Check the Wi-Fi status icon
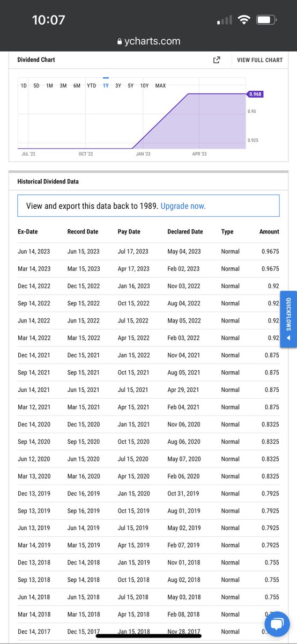Viewport: 297px width, 644px height. pyautogui.click(x=245, y=20)
